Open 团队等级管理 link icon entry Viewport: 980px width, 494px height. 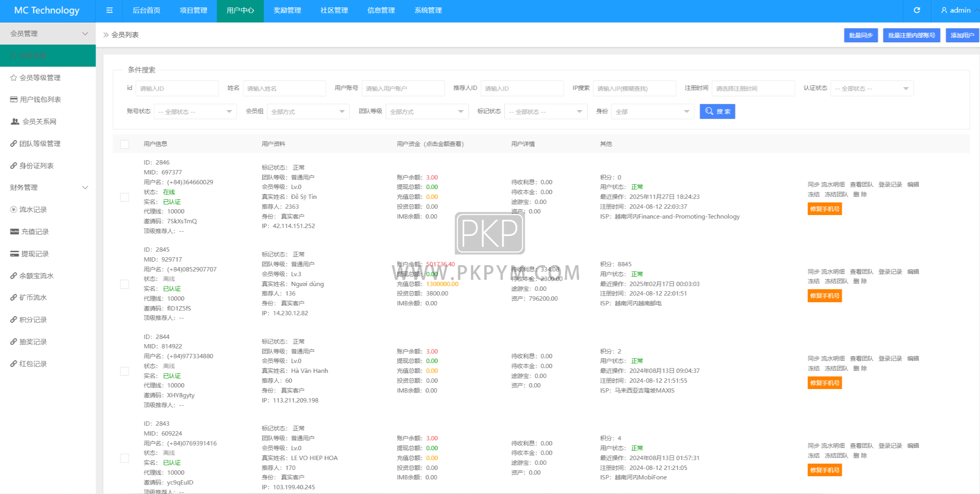point(13,144)
